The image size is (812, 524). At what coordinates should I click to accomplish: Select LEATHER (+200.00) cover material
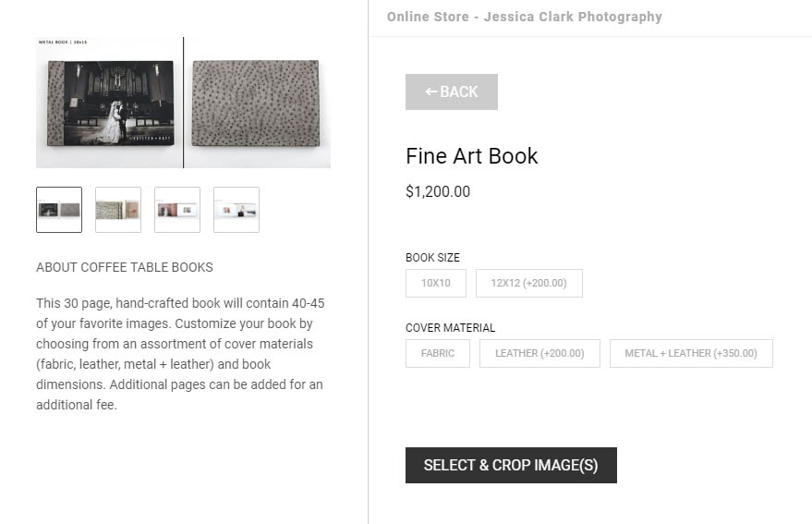point(539,353)
